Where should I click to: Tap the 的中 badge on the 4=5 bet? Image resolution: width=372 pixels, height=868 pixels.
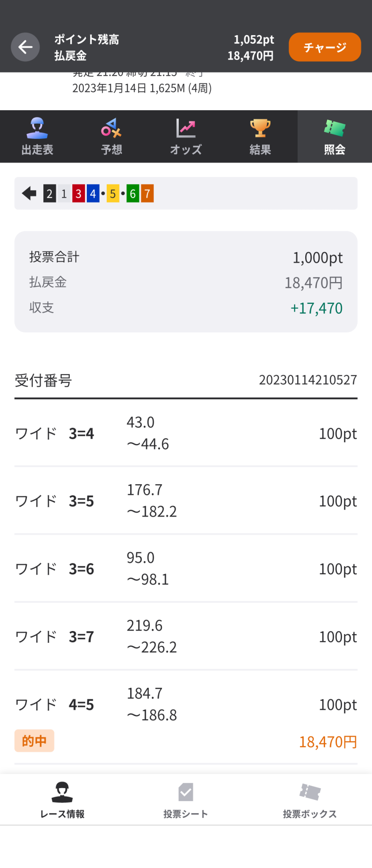click(x=34, y=741)
